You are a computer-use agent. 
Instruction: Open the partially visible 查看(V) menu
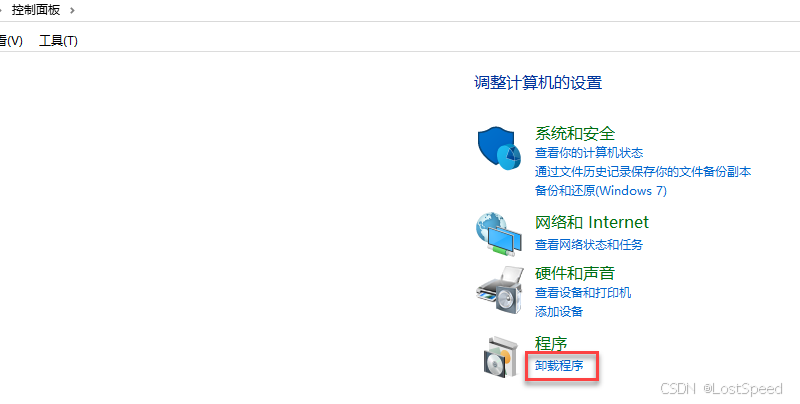pyautogui.click(x=11, y=41)
